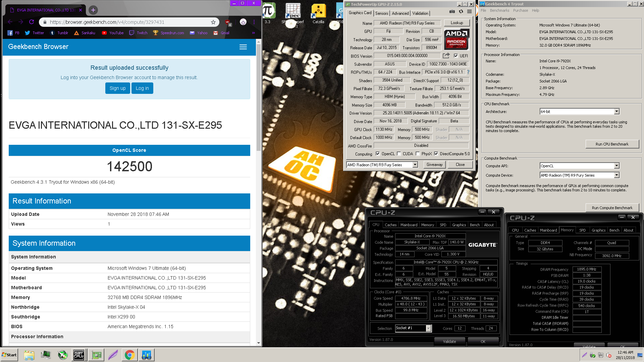Click the Giveaway button in GPU-Z
The image size is (644, 362).
434,165
